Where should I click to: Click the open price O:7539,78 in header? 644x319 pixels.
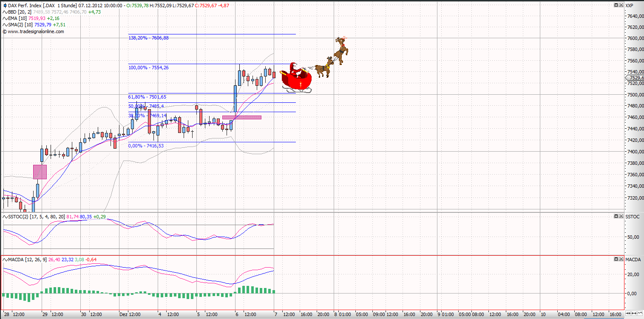137,6
